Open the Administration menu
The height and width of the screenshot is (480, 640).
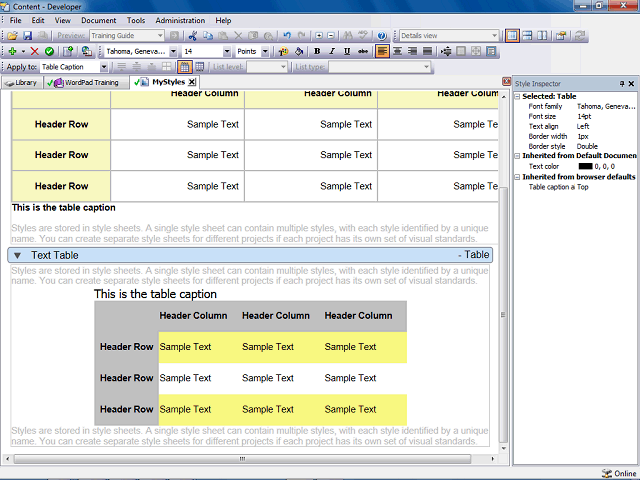[x=180, y=20]
